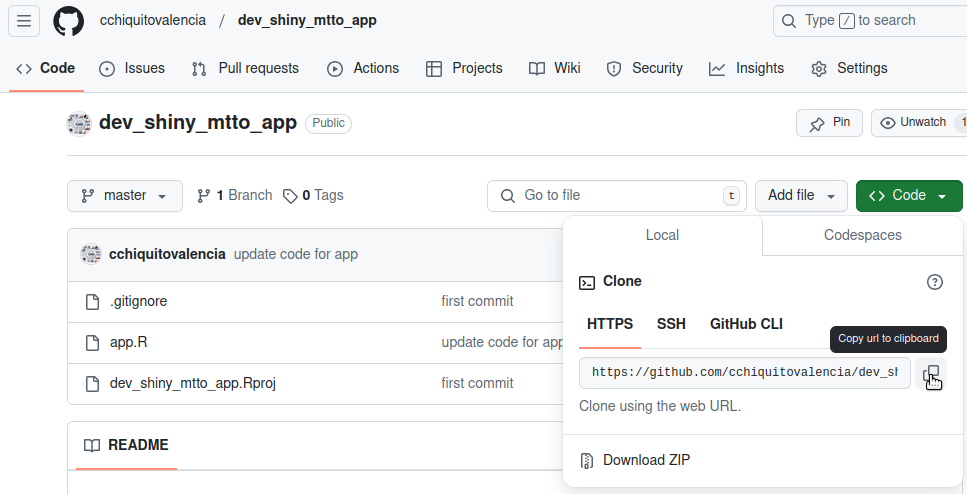The height and width of the screenshot is (494, 967).
Task: View the 0 Tags list
Action: coord(313,196)
